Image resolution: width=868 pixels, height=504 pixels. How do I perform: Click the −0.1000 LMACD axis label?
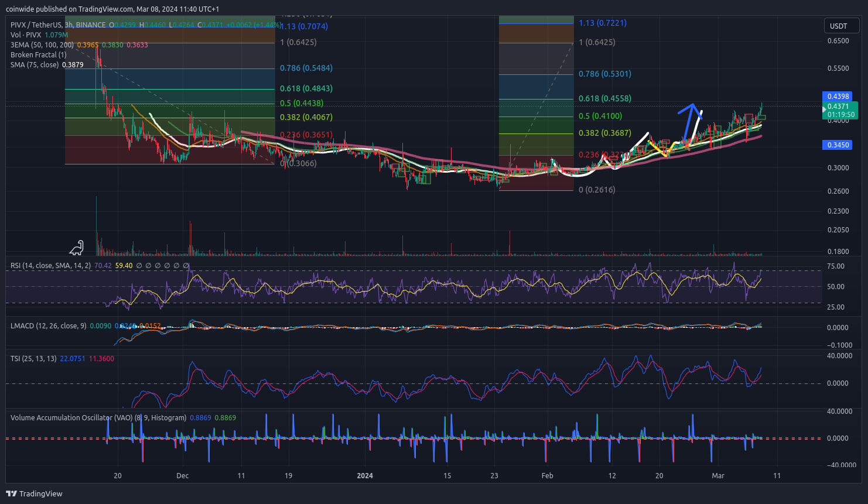pos(839,345)
